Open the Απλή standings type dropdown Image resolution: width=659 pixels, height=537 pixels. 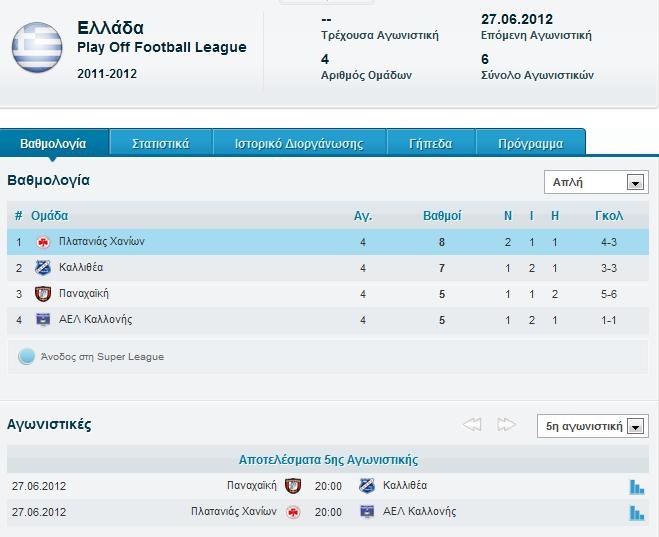(x=596, y=182)
